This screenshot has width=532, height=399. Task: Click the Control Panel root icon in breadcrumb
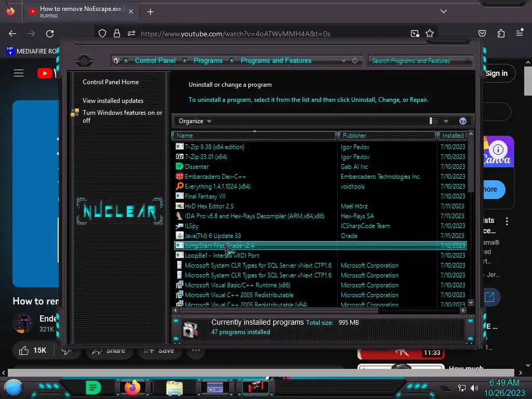tap(116, 61)
